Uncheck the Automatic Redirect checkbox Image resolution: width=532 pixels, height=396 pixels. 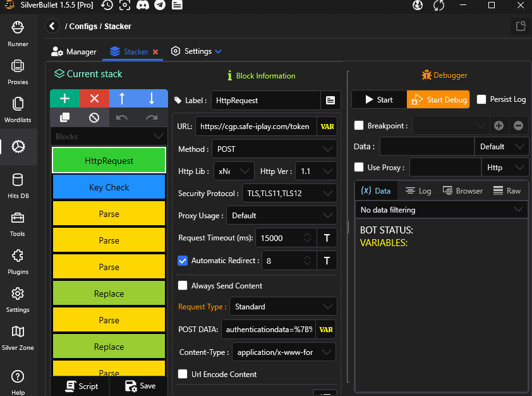click(x=183, y=261)
